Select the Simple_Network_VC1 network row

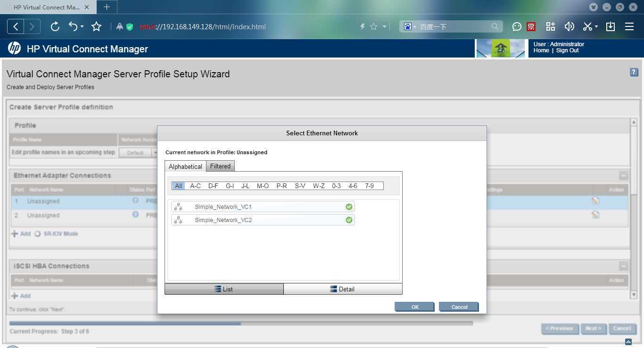[x=263, y=207]
